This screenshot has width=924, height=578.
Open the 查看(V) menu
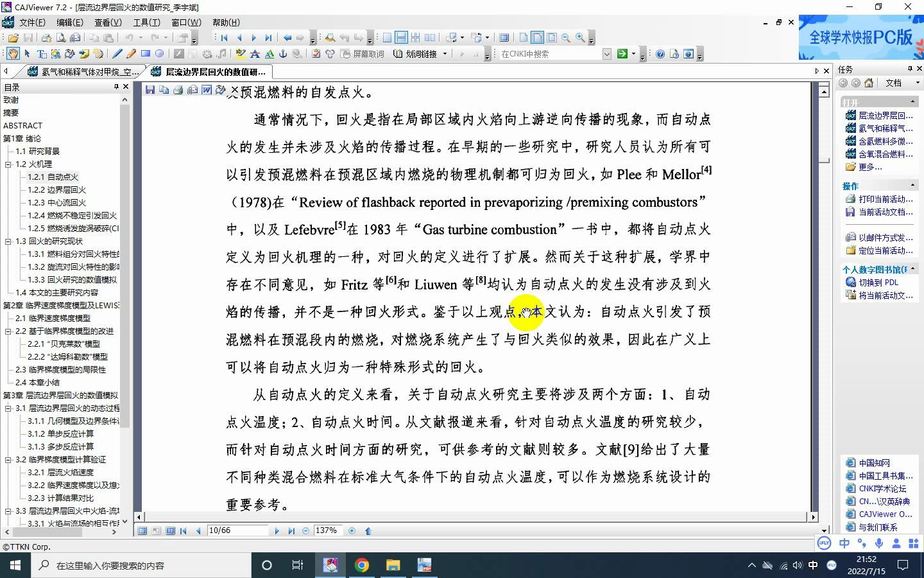[108, 22]
